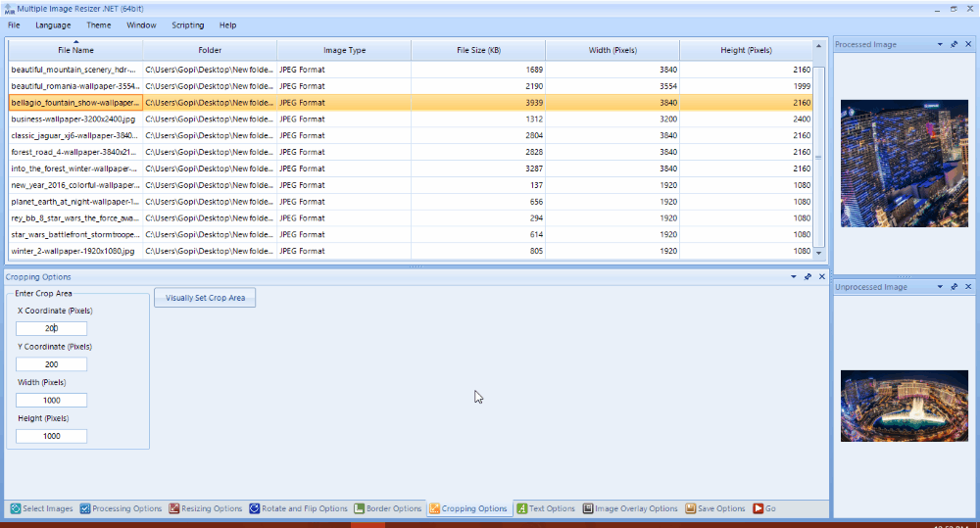Click the Cropping Options tab icon
Image resolution: width=980 pixels, height=528 pixels.
(x=434, y=508)
